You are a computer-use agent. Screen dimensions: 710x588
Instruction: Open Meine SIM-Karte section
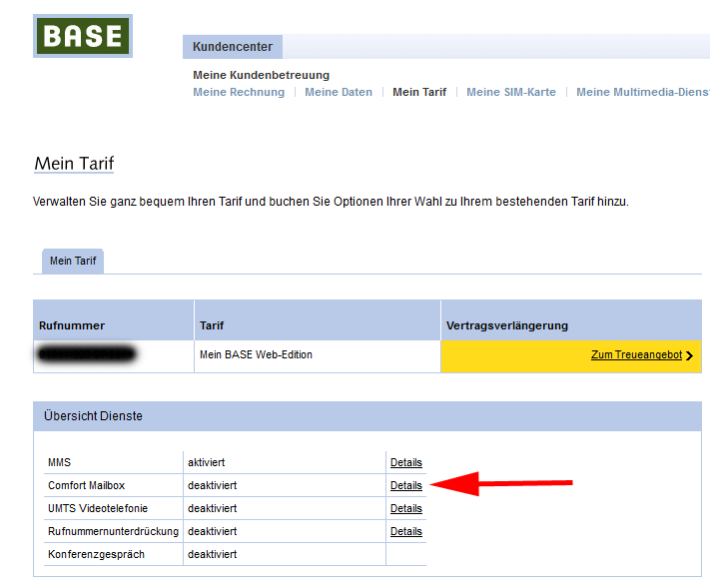pyautogui.click(x=511, y=92)
